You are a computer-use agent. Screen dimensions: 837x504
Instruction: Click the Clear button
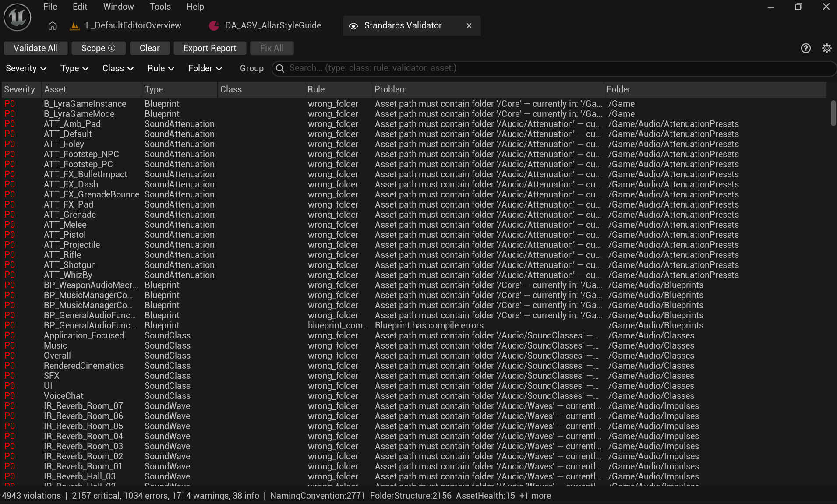(150, 48)
